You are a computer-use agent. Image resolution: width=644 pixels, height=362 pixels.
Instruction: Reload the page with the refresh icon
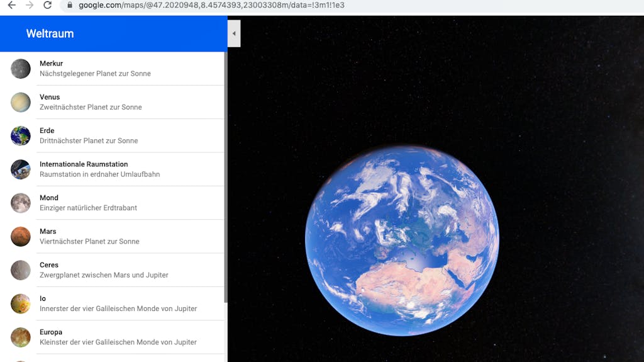tap(48, 5)
